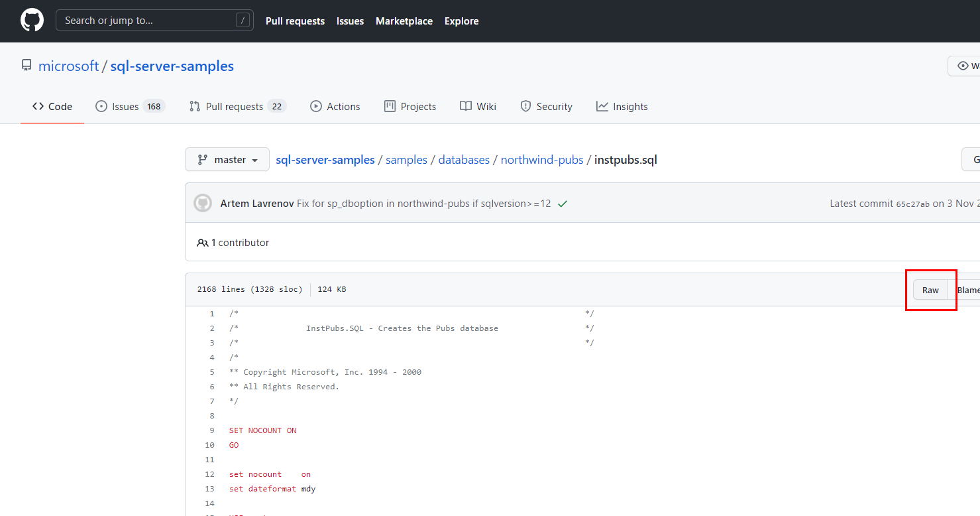Screen dimensions: 980x516
Task: Open the Wiki tab
Action: [x=478, y=106]
